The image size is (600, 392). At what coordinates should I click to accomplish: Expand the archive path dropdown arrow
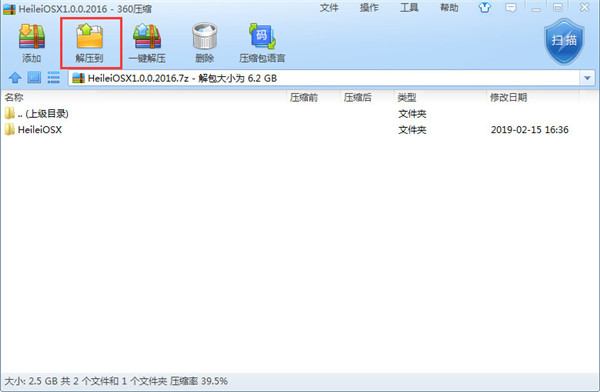pyautogui.click(x=587, y=78)
